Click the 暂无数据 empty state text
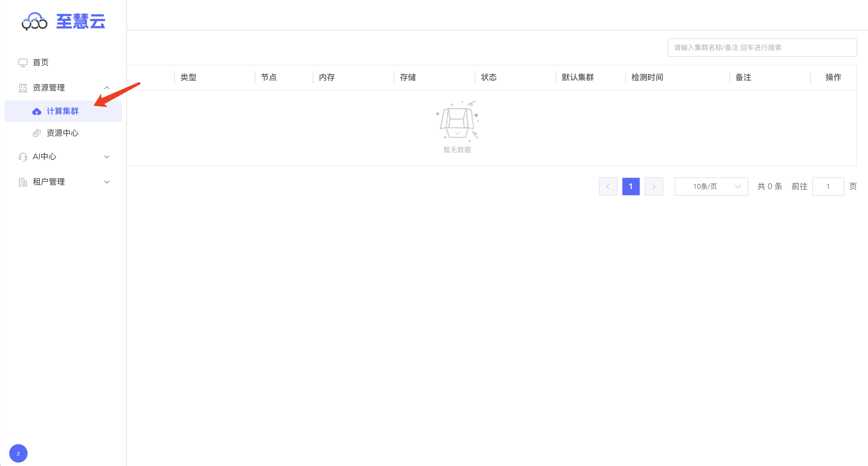 coord(457,150)
